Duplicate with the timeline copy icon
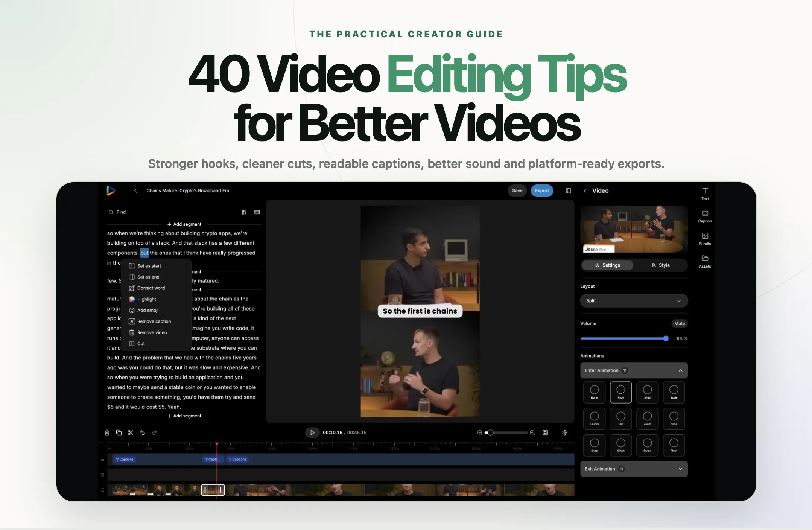The height and width of the screenshot is (530, 812). tap(119, 433)
